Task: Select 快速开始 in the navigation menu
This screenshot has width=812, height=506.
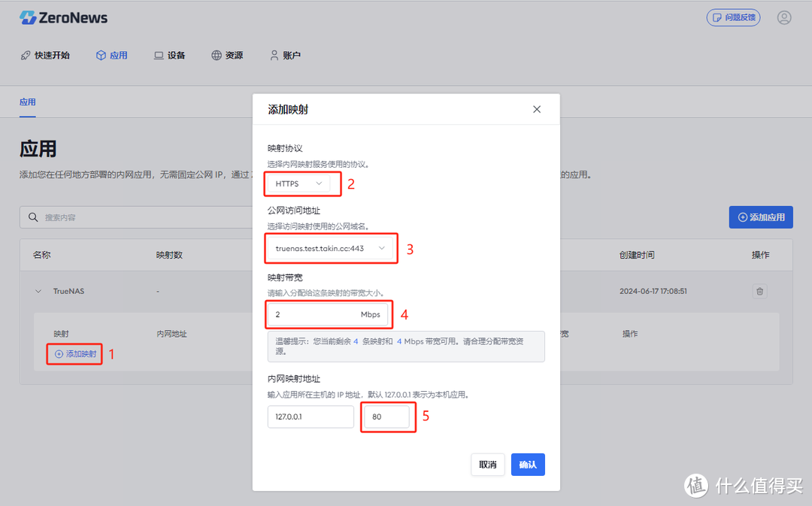Action: coord(53,54)
